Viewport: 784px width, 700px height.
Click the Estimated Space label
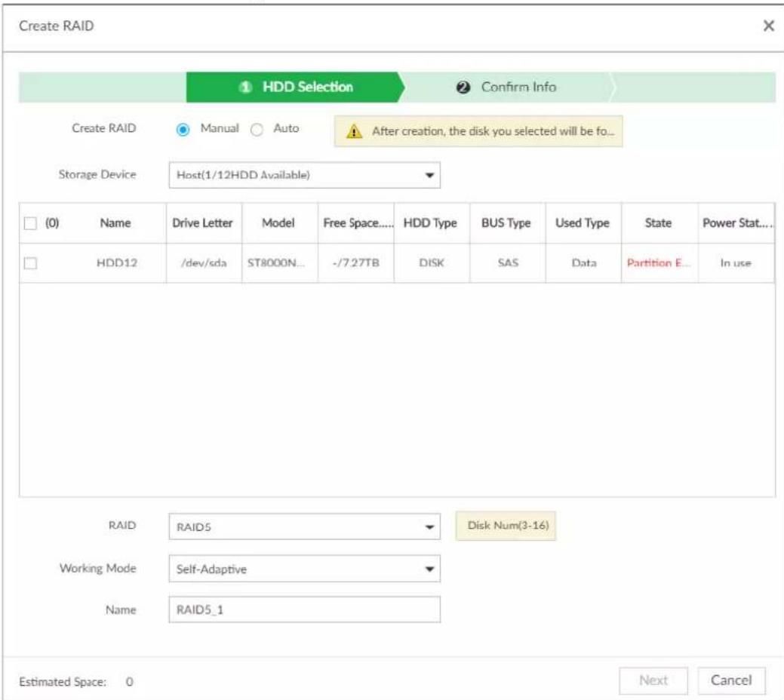63,682
